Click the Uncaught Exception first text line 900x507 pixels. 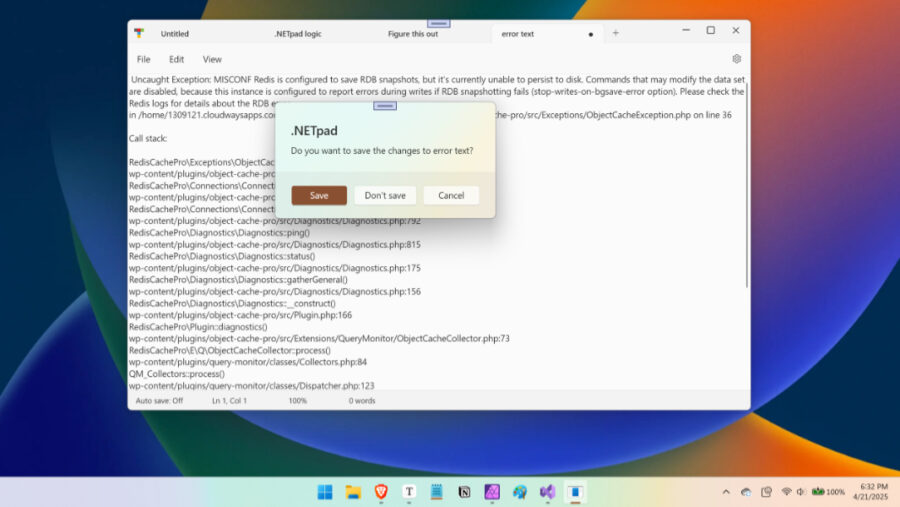tap(437, 80)
